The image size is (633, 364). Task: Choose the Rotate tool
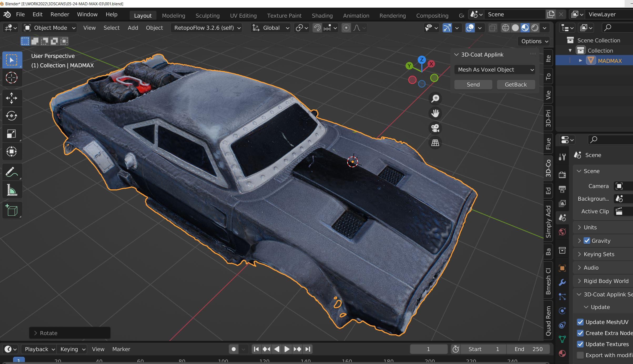pyautogui.click(x=12, y=116)
